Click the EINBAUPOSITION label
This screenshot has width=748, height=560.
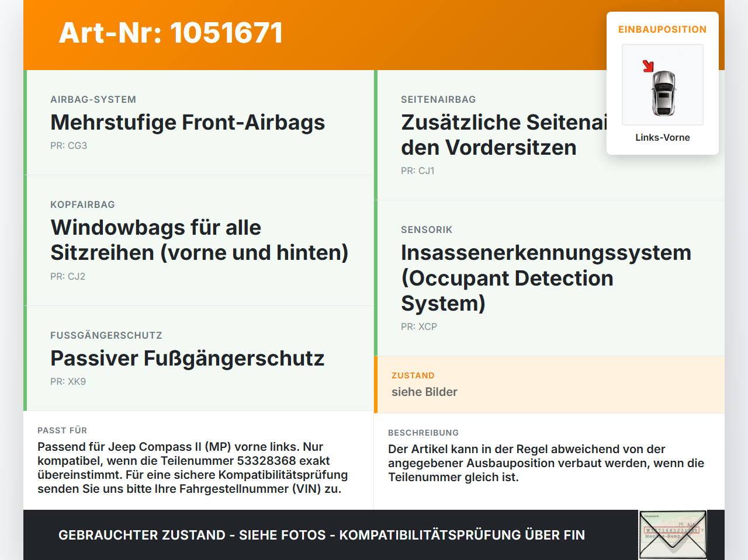click(663, 29)
